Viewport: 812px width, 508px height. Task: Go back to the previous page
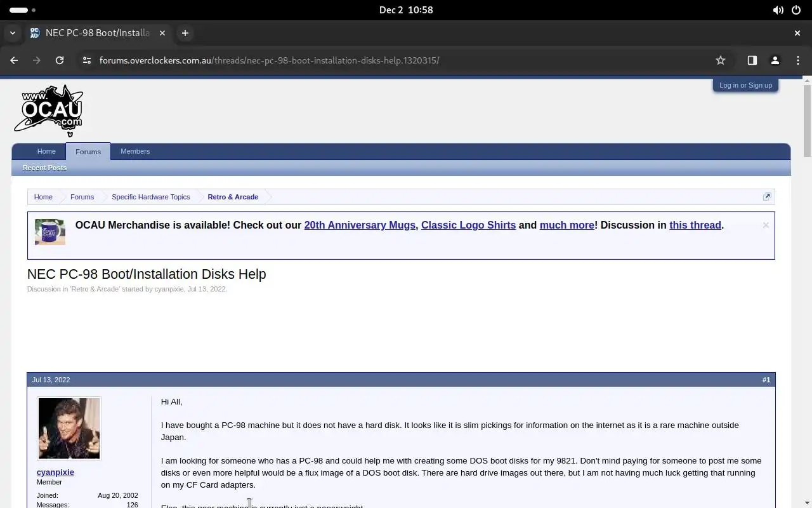click(x=14, y=60)
